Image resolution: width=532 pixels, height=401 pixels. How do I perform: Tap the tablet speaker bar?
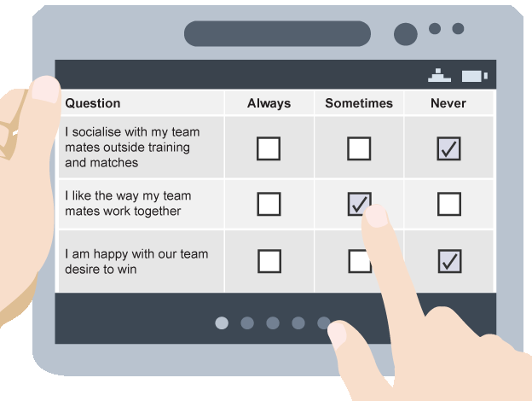click(277, 33)
